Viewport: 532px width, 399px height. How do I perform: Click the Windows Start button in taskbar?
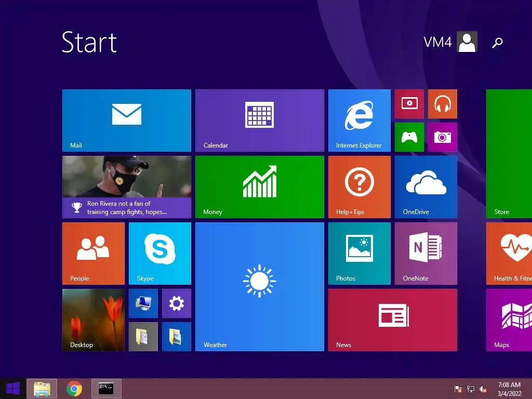pyautogui.click(x=13, y=389)
